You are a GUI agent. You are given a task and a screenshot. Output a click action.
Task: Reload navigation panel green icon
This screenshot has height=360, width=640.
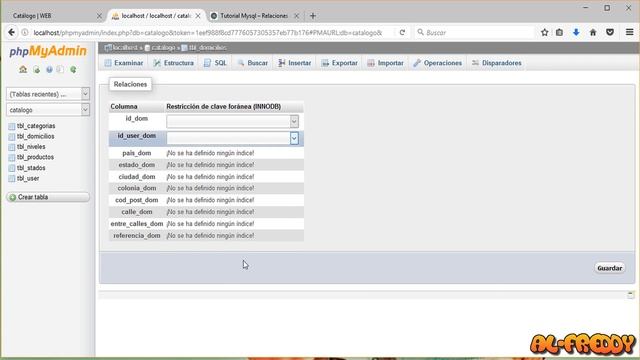click(73, 69)
